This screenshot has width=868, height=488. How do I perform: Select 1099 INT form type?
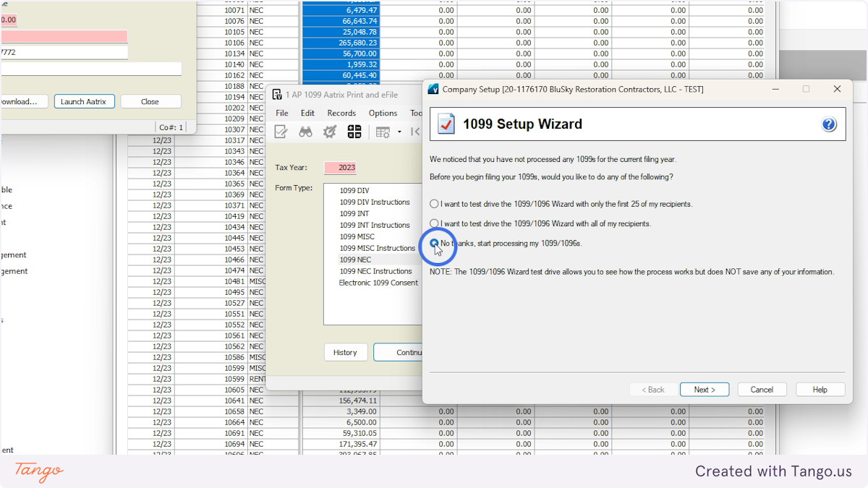[x=354, y=214]
